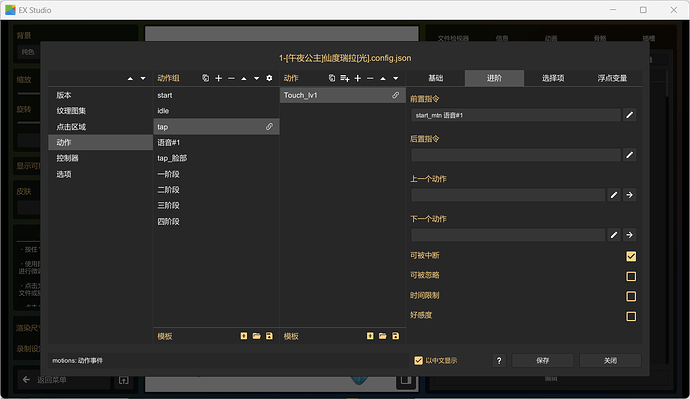This screenshot has width=690, height=399.
Task: Enable the 时间限制 checkbox
Action: (x=631, y=296)
